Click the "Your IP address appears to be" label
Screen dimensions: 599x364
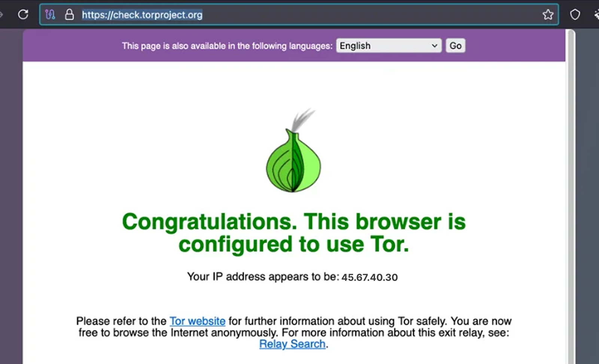263,276
